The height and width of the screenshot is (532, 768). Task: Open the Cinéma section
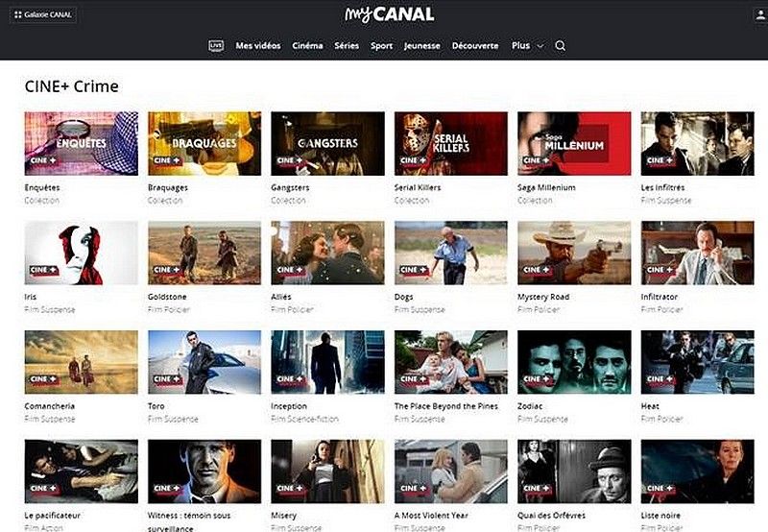(x=307, y=45)
